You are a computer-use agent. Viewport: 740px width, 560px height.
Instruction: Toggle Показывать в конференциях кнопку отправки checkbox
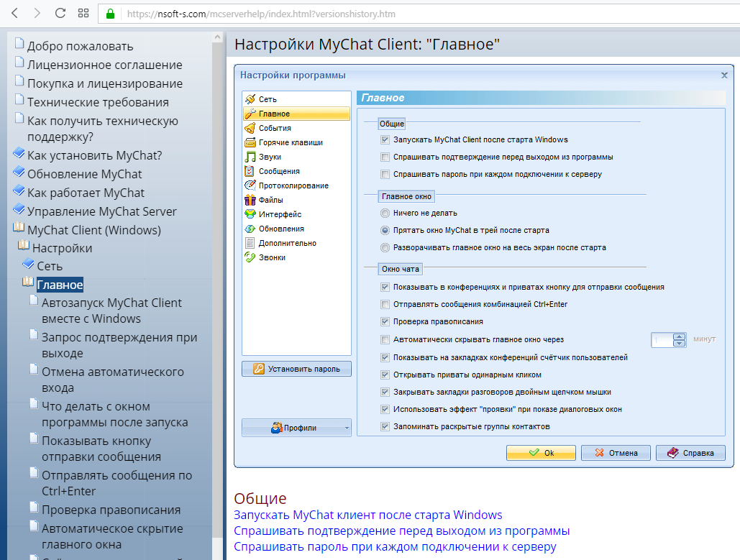click(385, 288)
